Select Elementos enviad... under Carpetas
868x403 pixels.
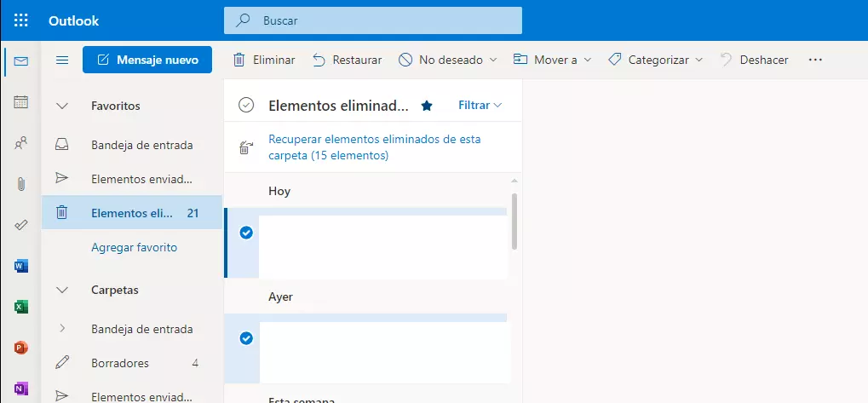pos(132,396)
